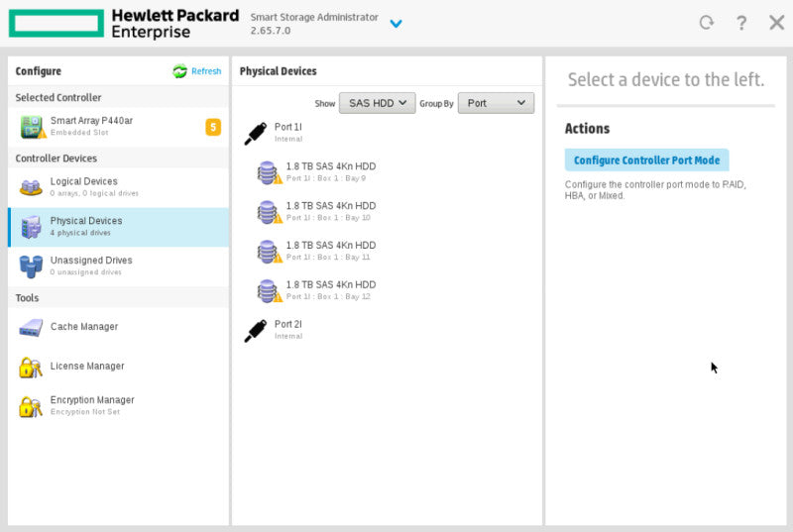This screenshot has height=532, width=793.
Task: Select the 1.8 TB SAS HDD in Bay 10
Action: pos(331,211)
